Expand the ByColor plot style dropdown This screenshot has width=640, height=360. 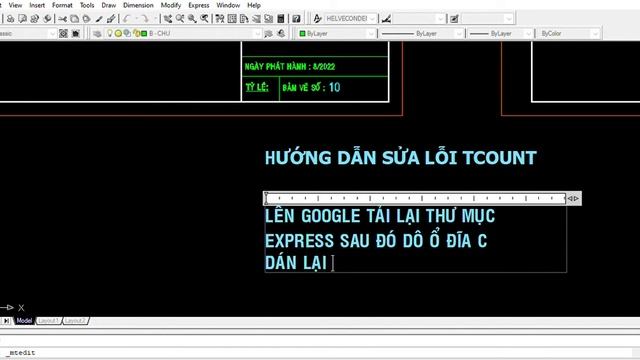pos(595,33)
